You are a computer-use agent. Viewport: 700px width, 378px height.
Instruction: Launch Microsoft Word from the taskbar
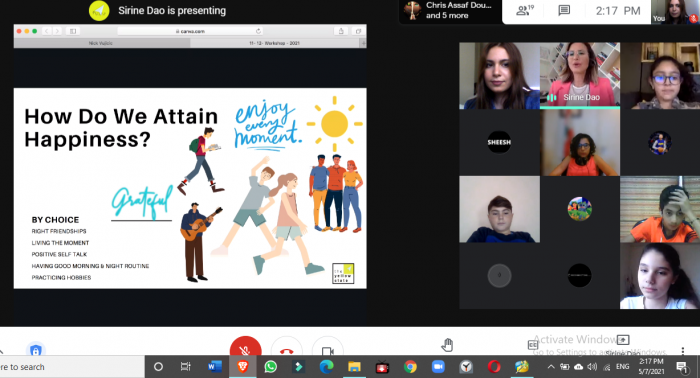pyautogui.click(x=215, y=367)
